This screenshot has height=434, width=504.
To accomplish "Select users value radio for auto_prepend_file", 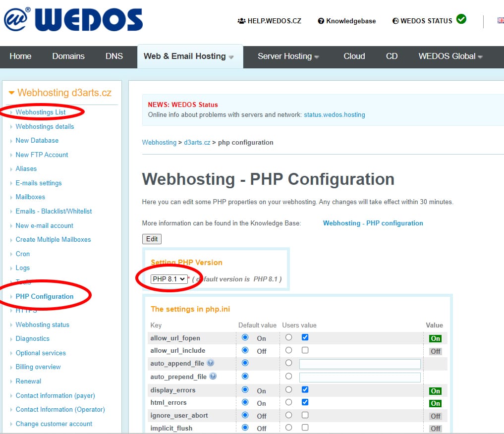I will [x=288, y=376].
